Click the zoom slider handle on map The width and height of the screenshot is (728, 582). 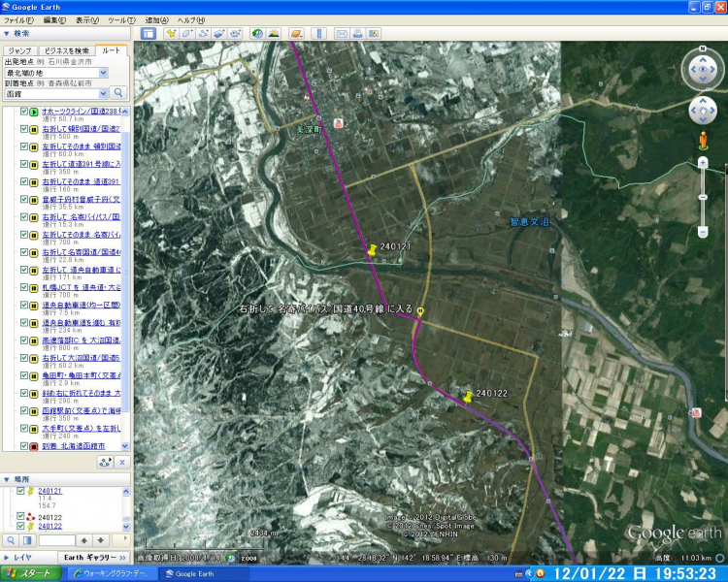point(703,197)
